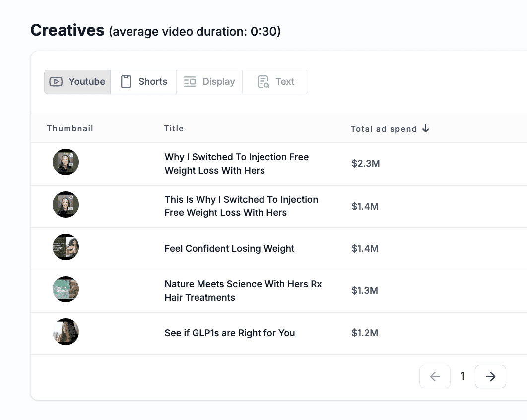Click Nature Meets Science With Hers Rx title

pos(243,290)
